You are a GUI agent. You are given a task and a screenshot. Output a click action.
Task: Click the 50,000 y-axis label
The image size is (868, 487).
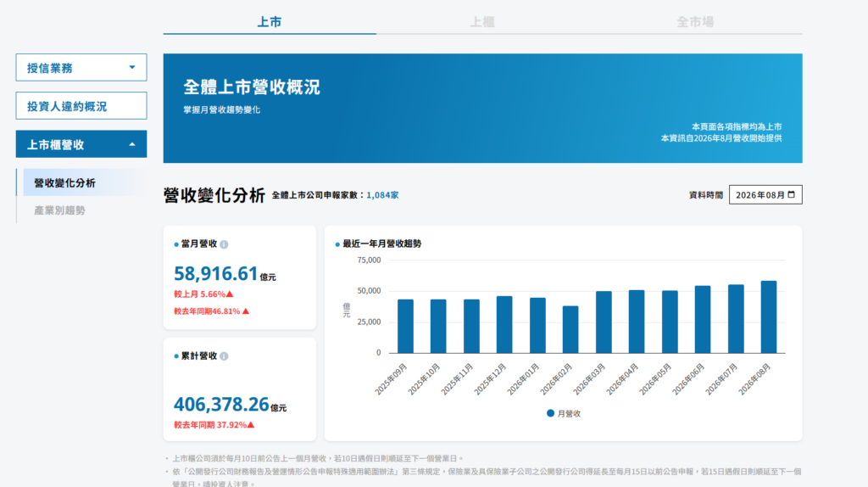pos(370,291)
